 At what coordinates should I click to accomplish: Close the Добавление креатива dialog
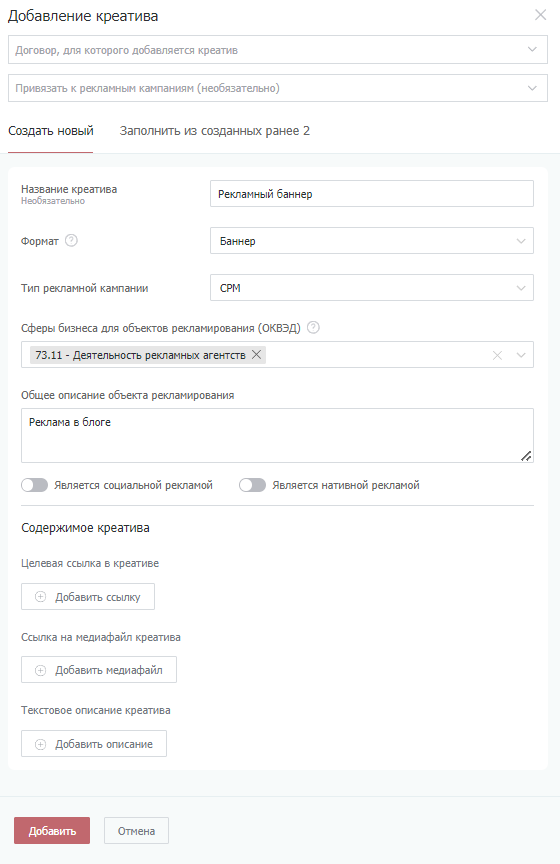[541, 15]
